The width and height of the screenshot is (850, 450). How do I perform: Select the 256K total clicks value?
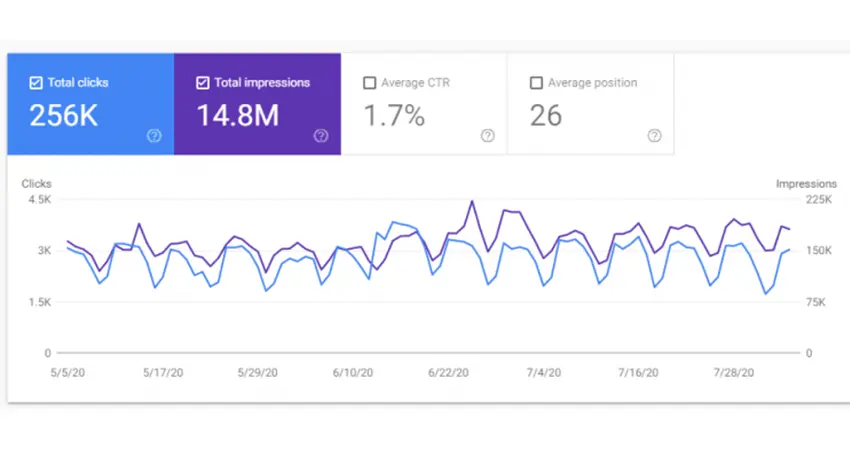pos(63,115)
